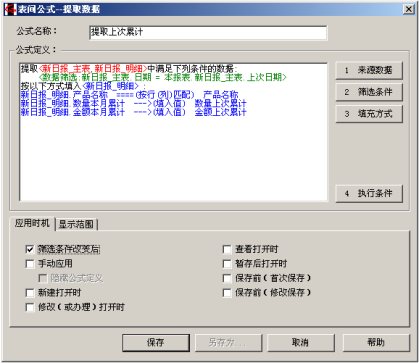The image size is (419, 363).
Task: Click the 取消 button
Action: pyautogui.click(x=300, y=342)
